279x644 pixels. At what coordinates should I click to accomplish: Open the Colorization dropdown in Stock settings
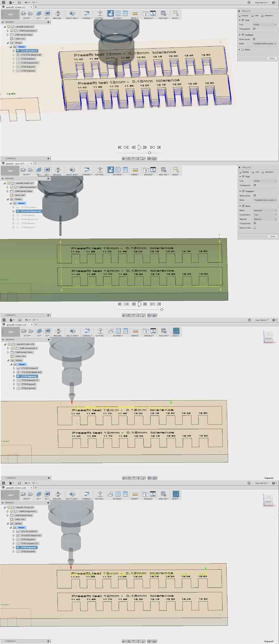265,215
